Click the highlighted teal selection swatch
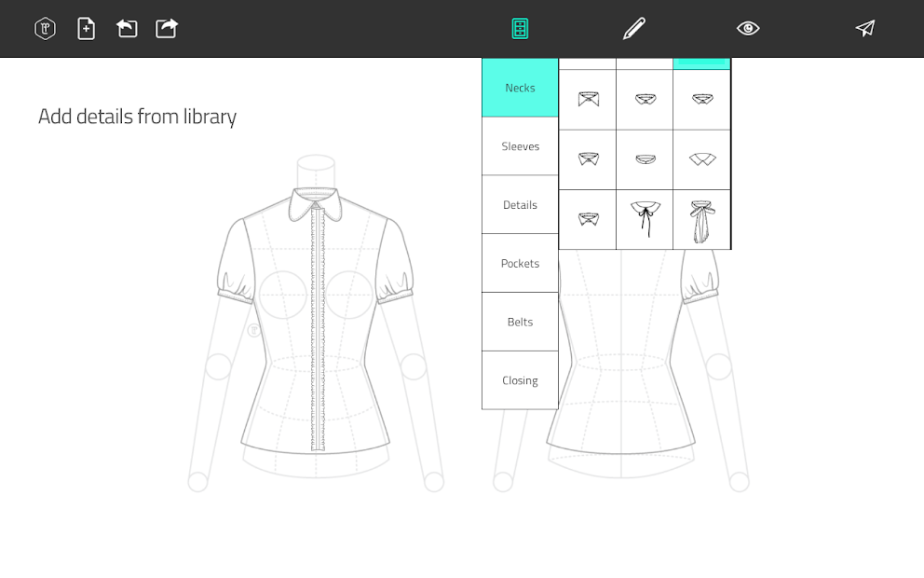This screenshot has height=578, width=924. pos(701,62)
